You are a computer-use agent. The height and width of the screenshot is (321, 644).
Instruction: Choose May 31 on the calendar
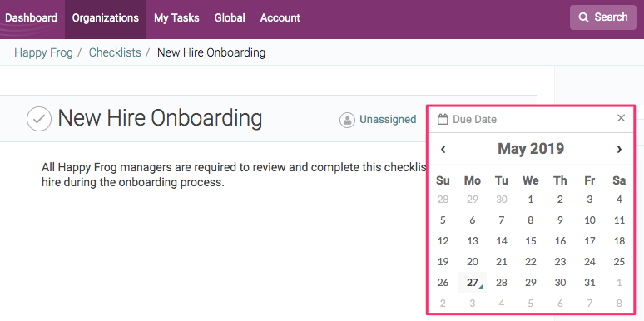pos(590,283)
